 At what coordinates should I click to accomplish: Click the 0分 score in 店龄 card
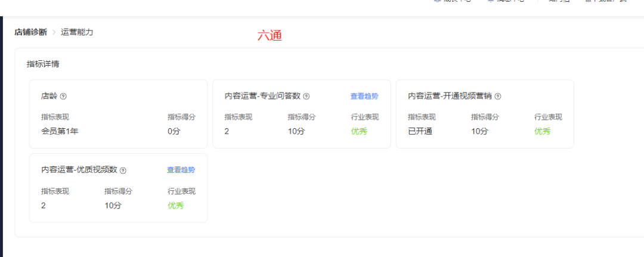[x=174, y=132]
